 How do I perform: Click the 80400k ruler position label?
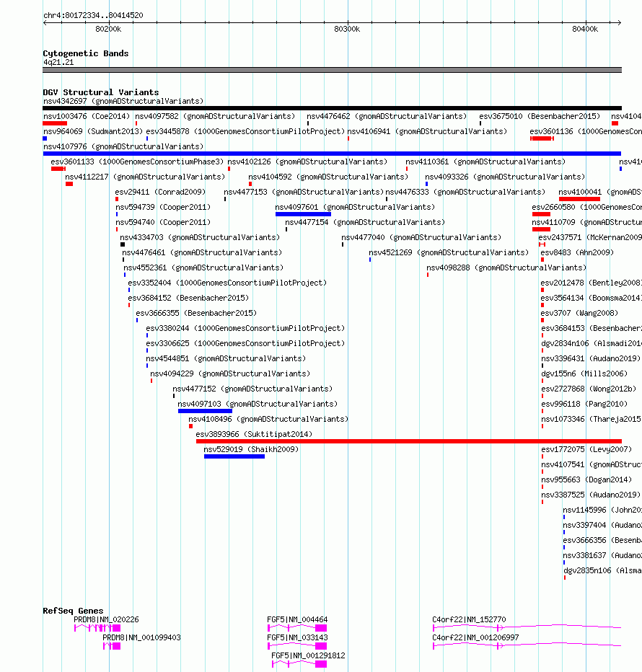(x=585, y=29)
